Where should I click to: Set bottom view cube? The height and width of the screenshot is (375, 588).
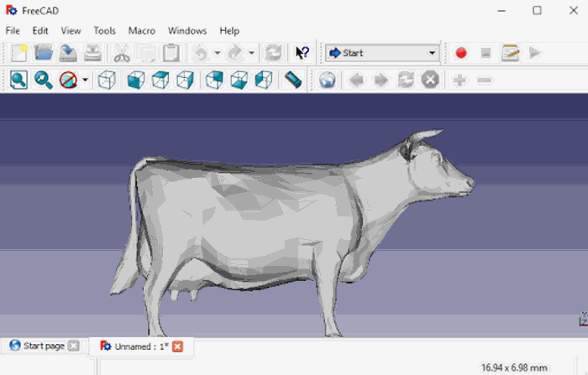239,80
